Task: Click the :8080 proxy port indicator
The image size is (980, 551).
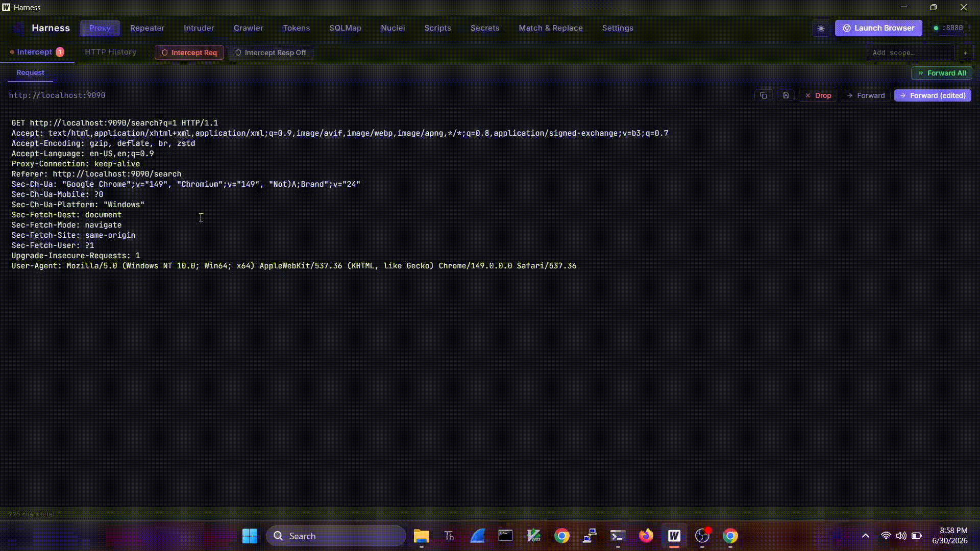Action: click(x=948, y=28)
